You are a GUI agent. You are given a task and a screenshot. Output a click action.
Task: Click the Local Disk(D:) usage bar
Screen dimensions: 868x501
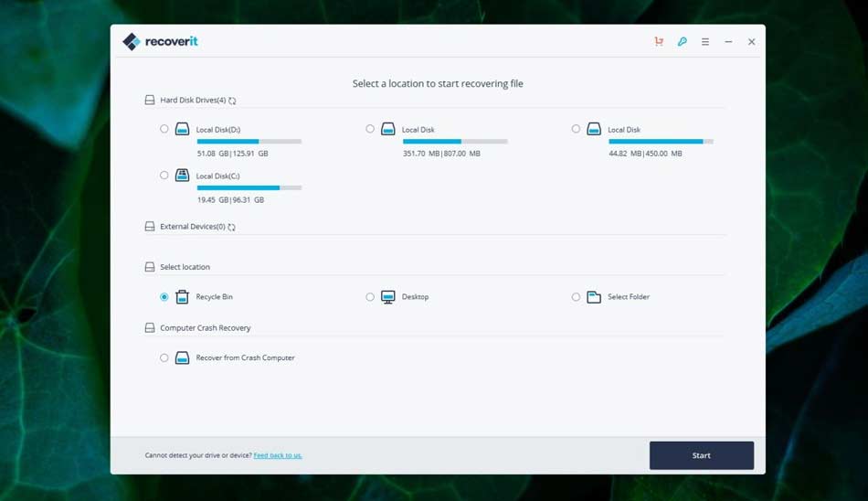coord(249,142)
